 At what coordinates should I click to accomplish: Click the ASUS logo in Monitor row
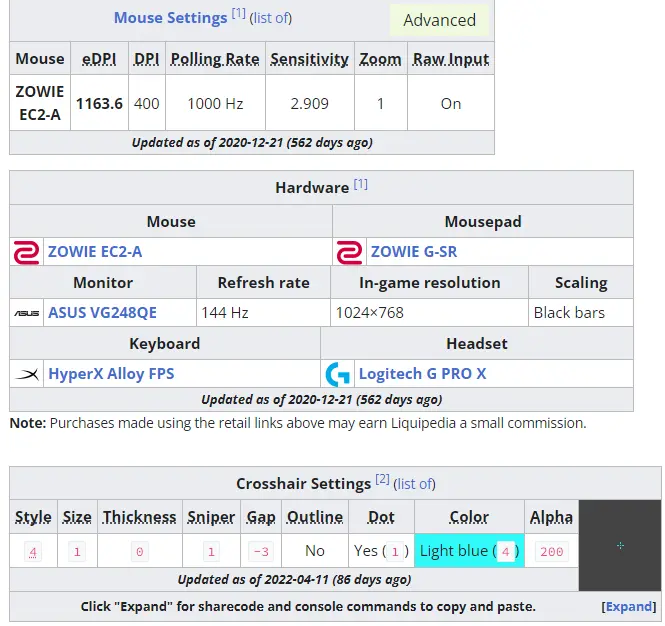[x=26, y=313]
